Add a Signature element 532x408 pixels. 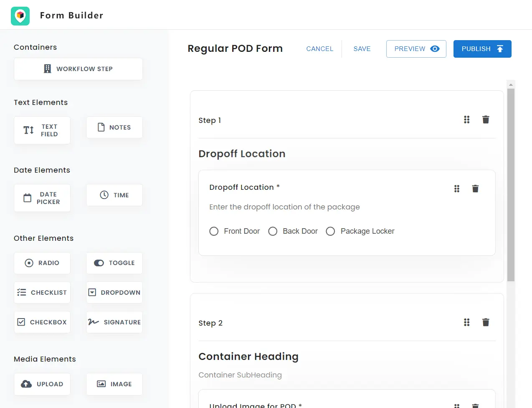point(114,322)
